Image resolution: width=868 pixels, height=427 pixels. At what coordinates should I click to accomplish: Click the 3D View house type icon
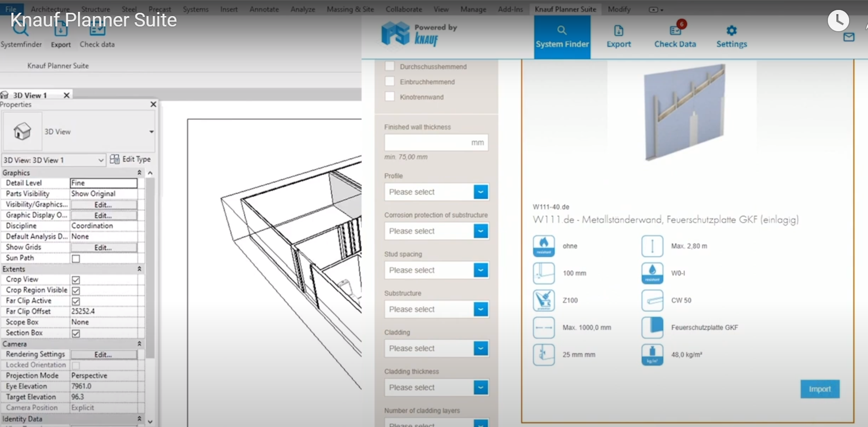pos(22,131)
